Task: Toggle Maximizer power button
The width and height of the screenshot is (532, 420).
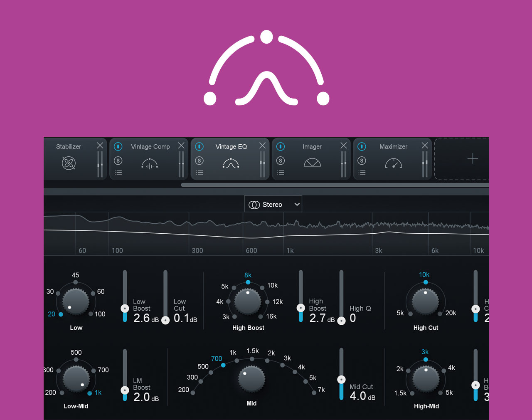Action: click(x=362, y=146)
